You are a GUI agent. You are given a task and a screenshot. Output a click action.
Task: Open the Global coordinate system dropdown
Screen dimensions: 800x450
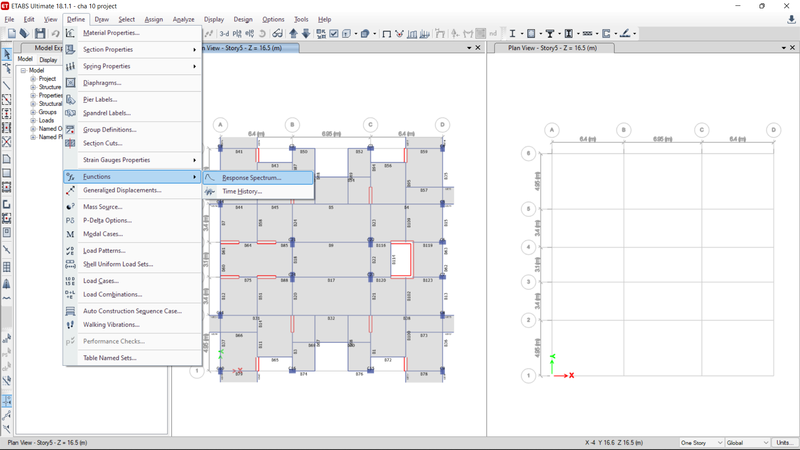click(747, 442)
